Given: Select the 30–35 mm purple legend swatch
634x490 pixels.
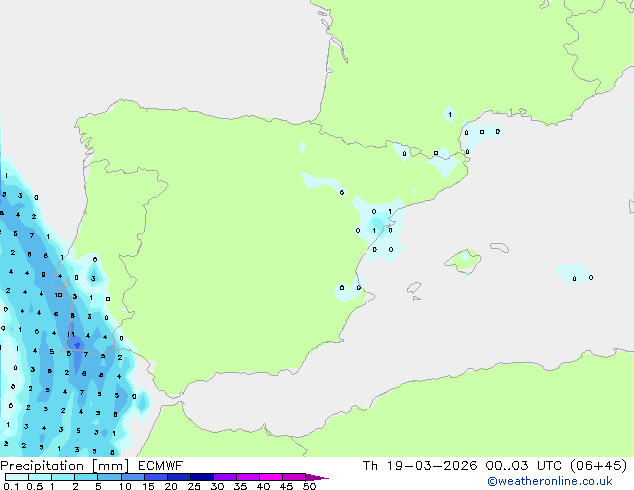Looking at the screenshot, I should 225,477.
